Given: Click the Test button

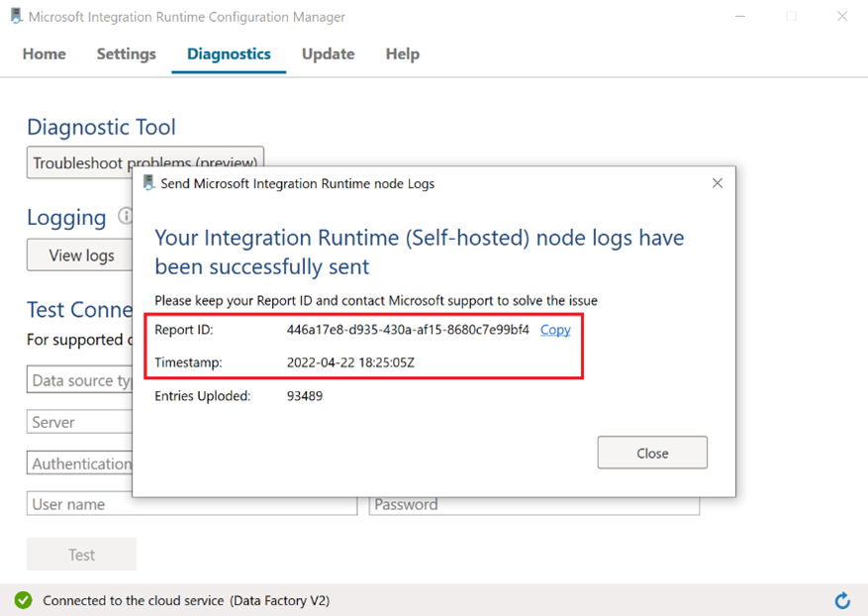Looking at the screenshot, I should 81,555.
